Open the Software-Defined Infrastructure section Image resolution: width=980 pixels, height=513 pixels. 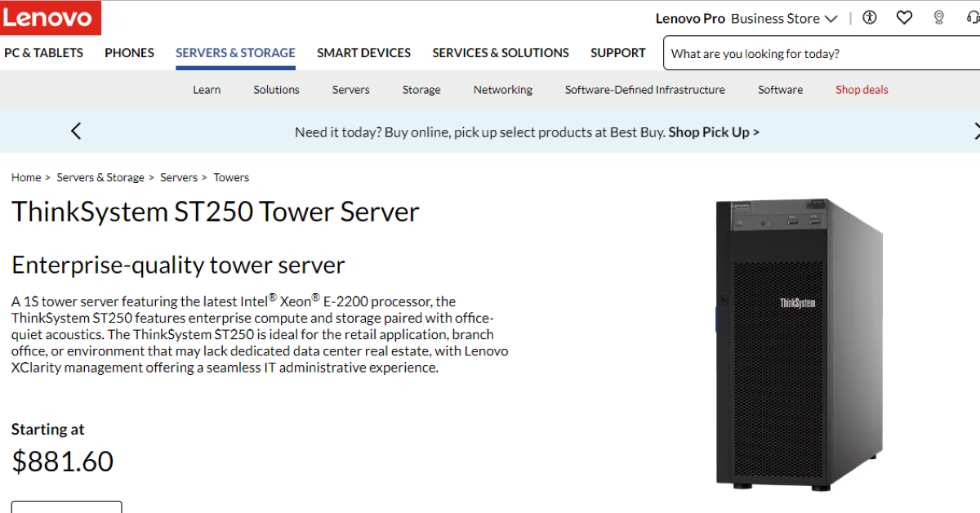[644, 90]
